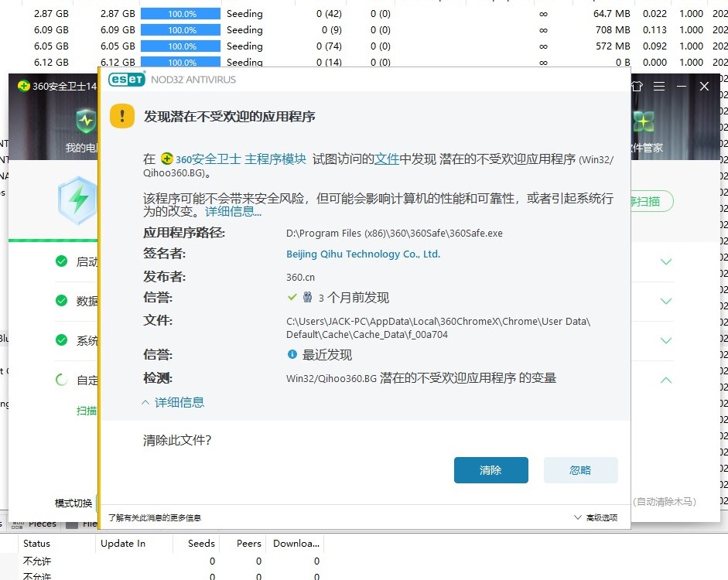Click the NOD32 ANTIVIRUS title text
The image size is (728, 580).
coord(193,80)
